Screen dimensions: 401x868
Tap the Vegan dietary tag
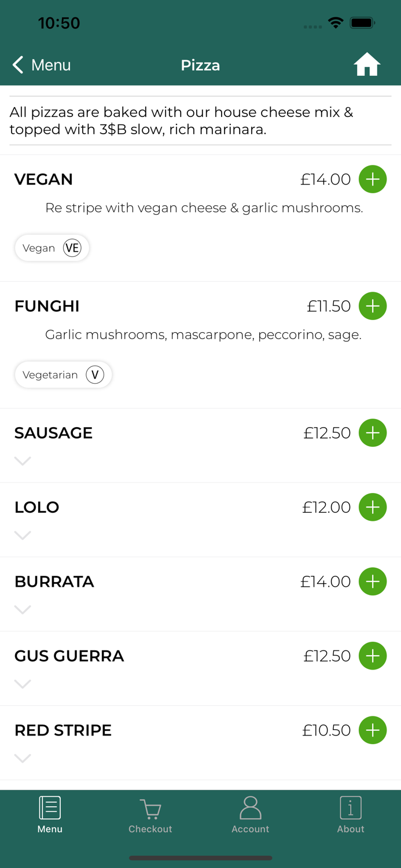[51, 248]
